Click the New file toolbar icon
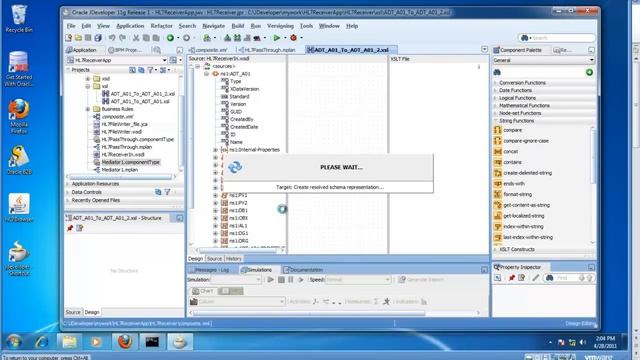 click(x=69, y=38)
